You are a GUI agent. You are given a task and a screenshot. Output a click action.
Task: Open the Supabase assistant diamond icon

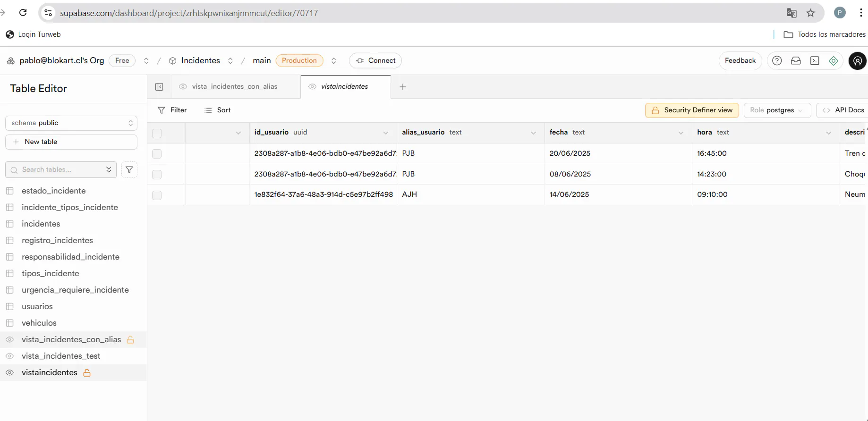click(834, 60)
